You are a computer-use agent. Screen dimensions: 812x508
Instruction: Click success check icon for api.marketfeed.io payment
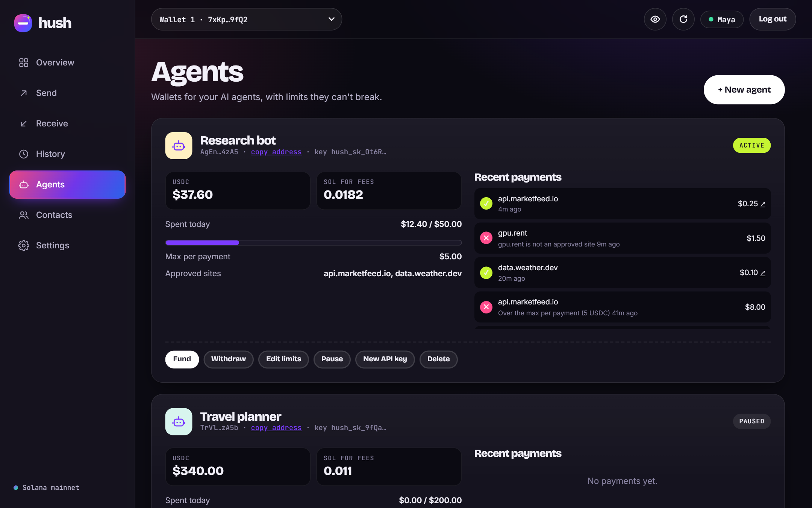click(x=486, y=204)
